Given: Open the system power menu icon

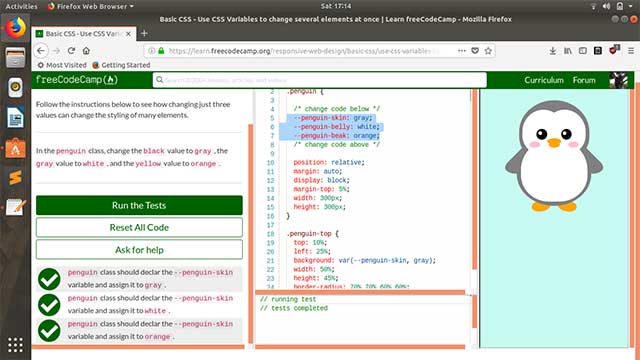Looking at the screenshot, I should pos(620,6).
